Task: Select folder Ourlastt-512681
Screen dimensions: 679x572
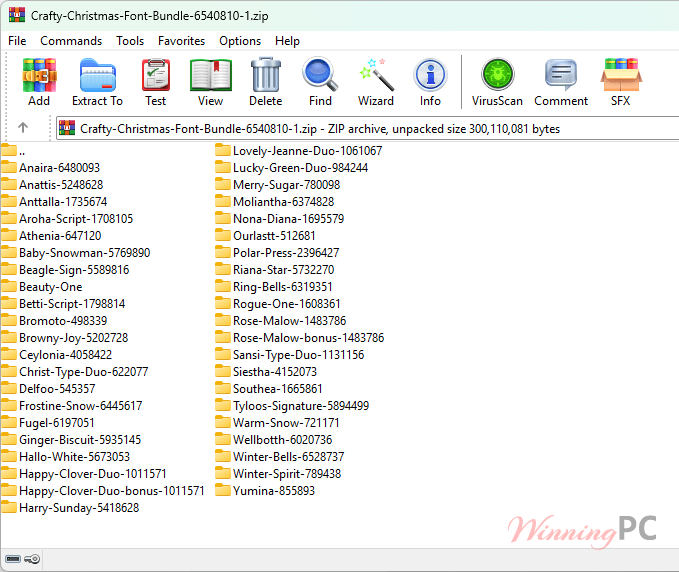Action: tap(265, 236)
